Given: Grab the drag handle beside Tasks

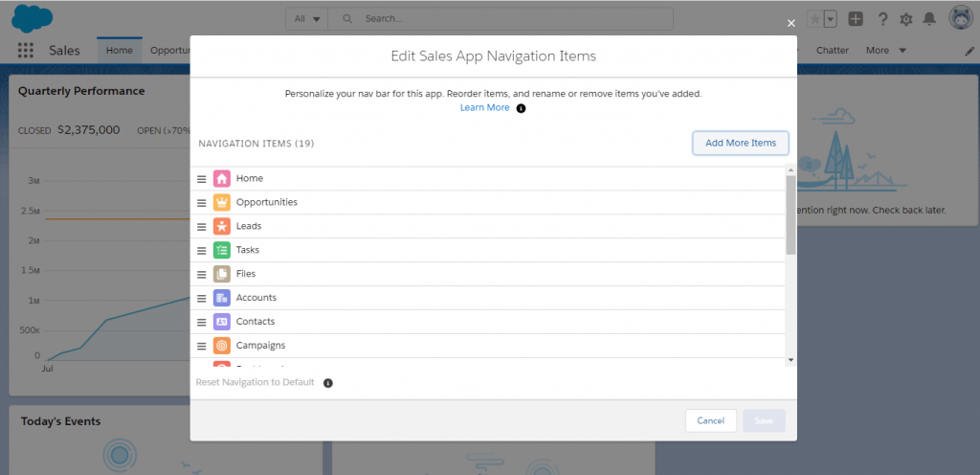Looking at the screenshot, I should [201, 250].
